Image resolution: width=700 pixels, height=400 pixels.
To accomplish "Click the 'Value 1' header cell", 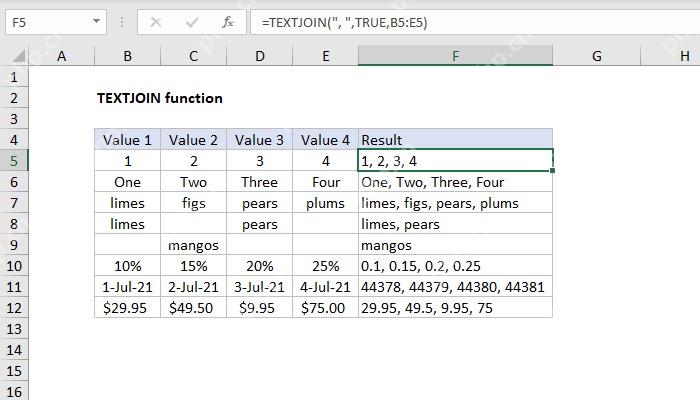I will pos(127,140).
